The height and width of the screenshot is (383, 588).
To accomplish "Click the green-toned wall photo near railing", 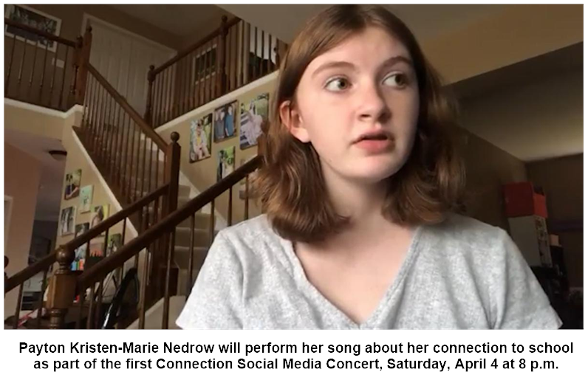I will tap(226, 163).
